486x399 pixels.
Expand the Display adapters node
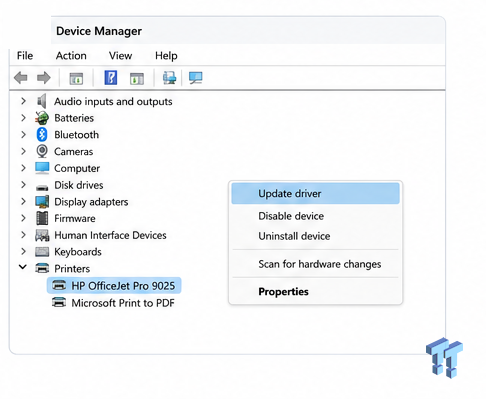[23, 201]
